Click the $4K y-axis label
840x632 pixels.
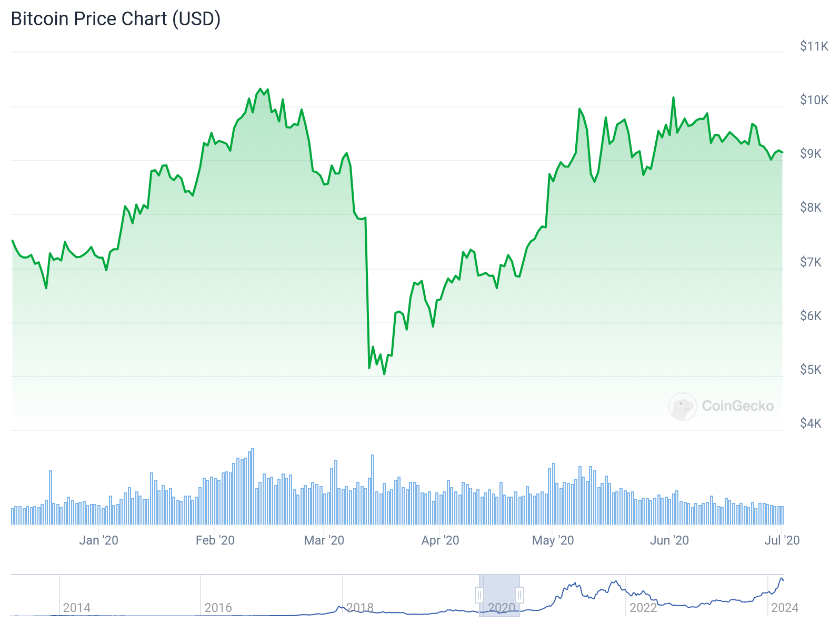(x=811, y=423)
